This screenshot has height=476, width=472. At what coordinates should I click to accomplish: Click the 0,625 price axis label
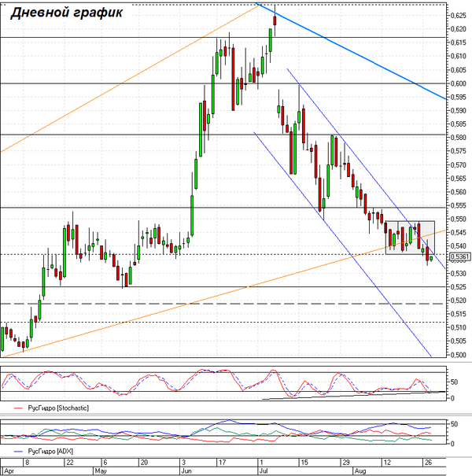458,15
